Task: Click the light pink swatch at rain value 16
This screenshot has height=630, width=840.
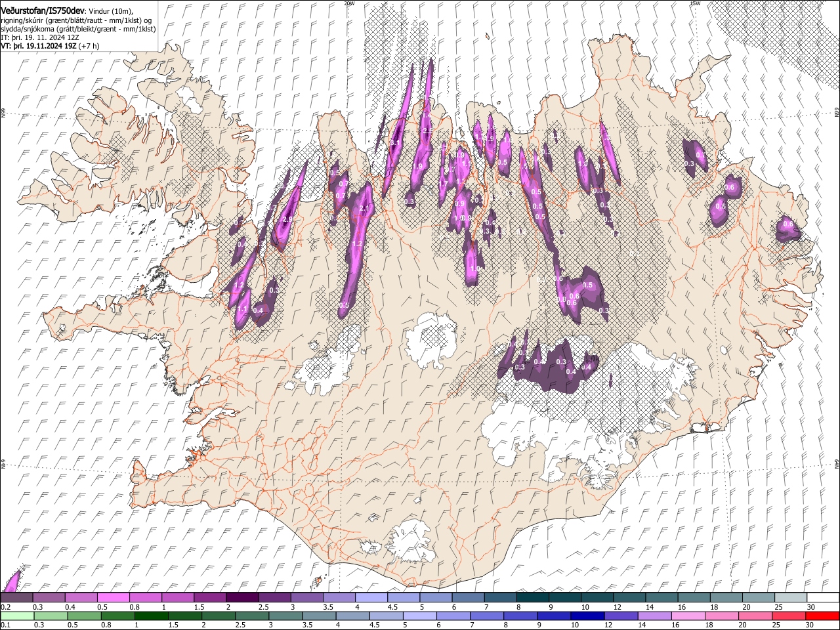Action: click(x=689, y=616)
